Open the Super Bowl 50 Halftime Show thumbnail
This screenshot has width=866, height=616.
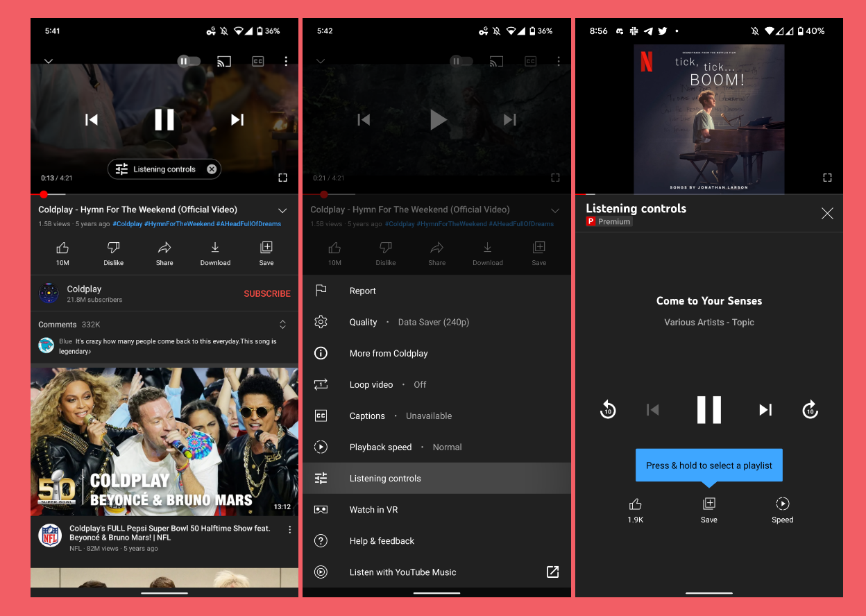coord(164,441)
